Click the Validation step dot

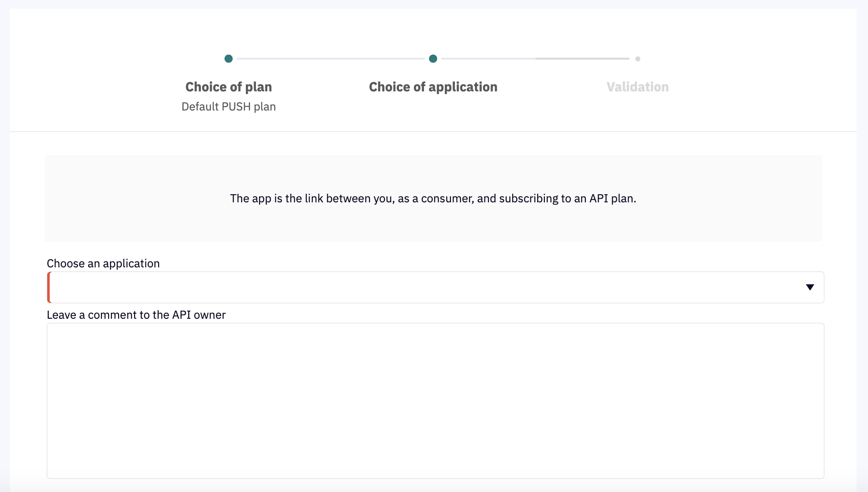point(638,59)
